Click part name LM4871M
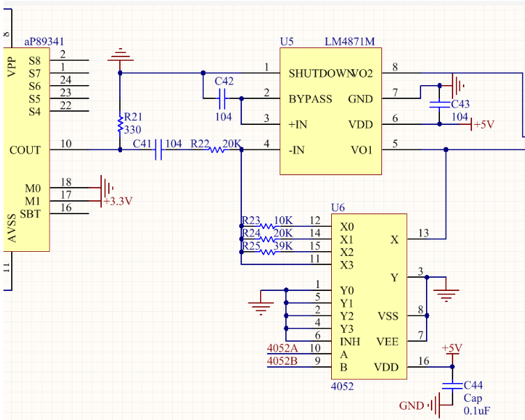This screenshot has height=420, width=525. coord(350,42)
